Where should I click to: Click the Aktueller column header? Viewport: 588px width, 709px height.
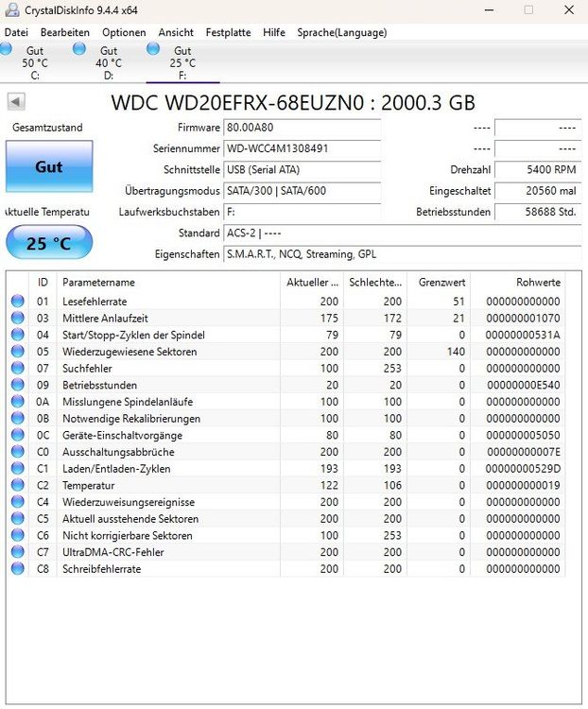[312, 282]
